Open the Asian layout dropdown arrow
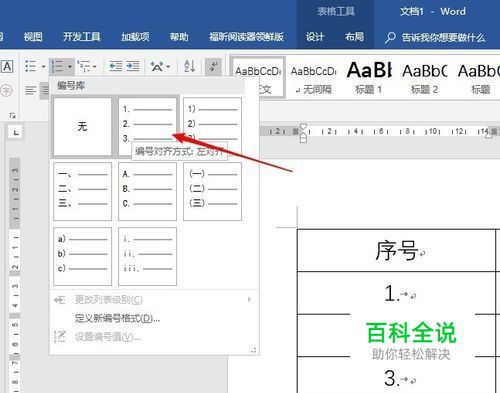Screen dimensions: 500x393 [x=168, y=67]
